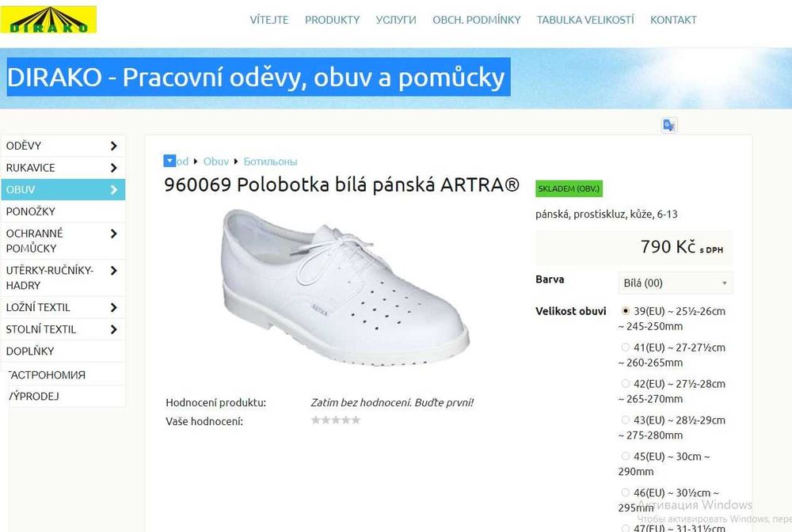Expand the ODĚVY category chevron

[113, 146]
